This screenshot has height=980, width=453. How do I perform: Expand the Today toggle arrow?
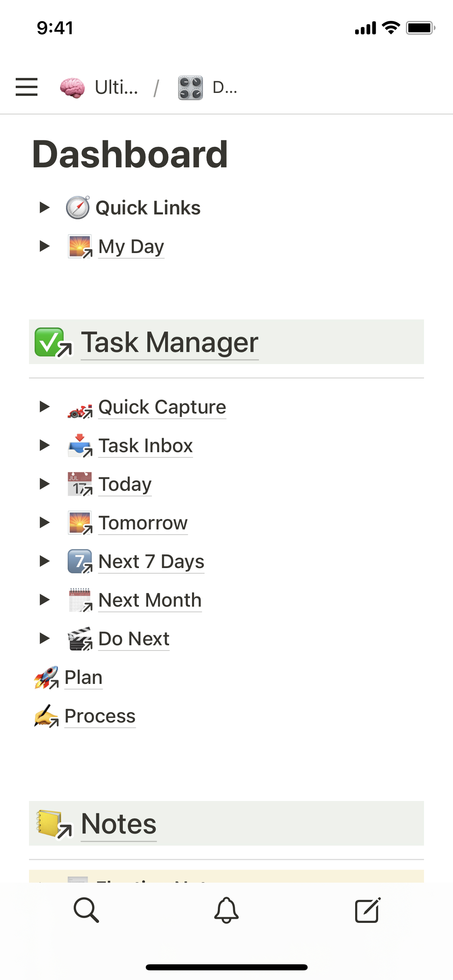[44, 484]
